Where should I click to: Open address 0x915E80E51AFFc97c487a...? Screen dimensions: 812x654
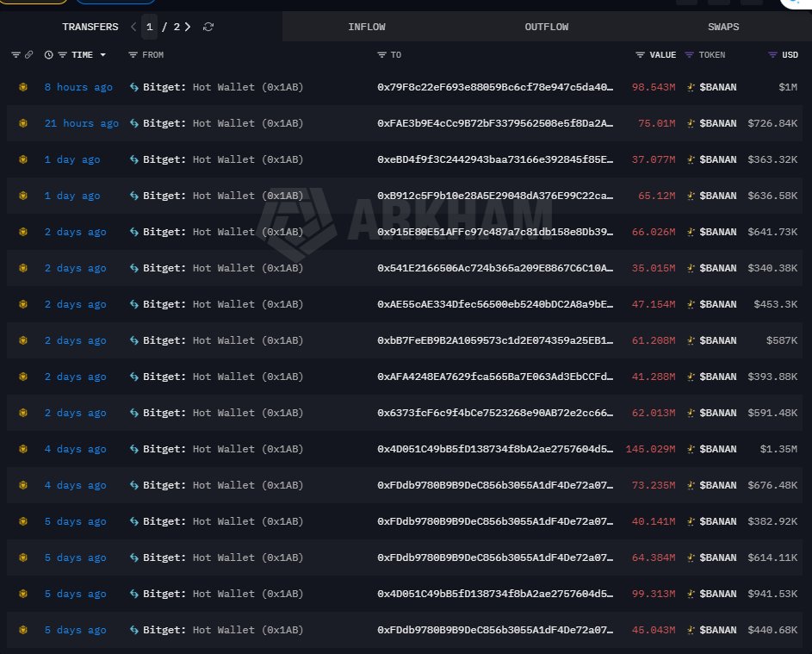click(495, 232)
